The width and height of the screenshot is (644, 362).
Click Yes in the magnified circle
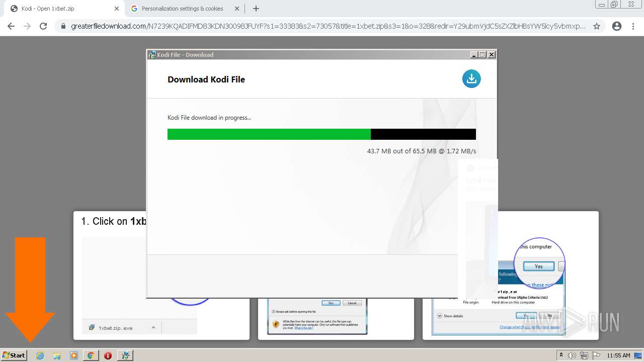[x=538, y=266]
